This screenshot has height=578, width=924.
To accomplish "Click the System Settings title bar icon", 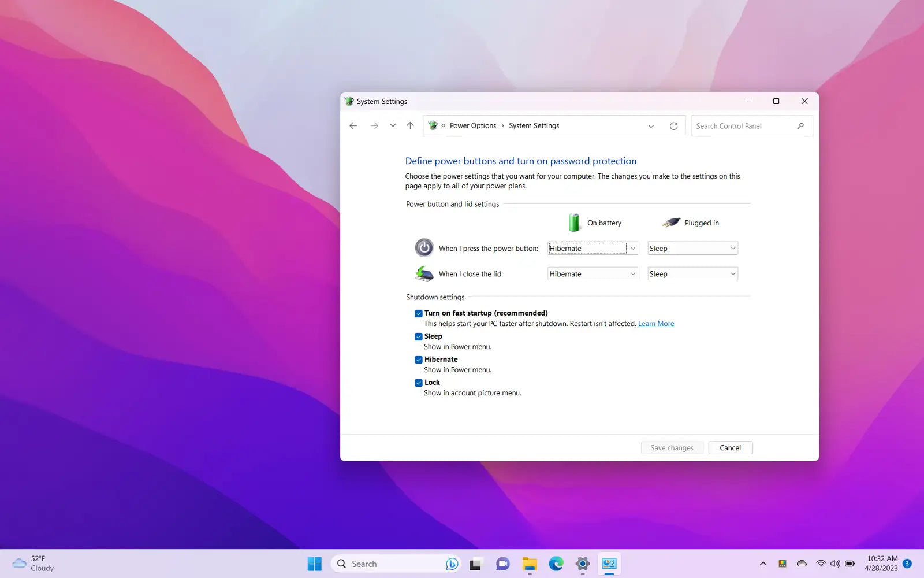I will tap(349, 101).
